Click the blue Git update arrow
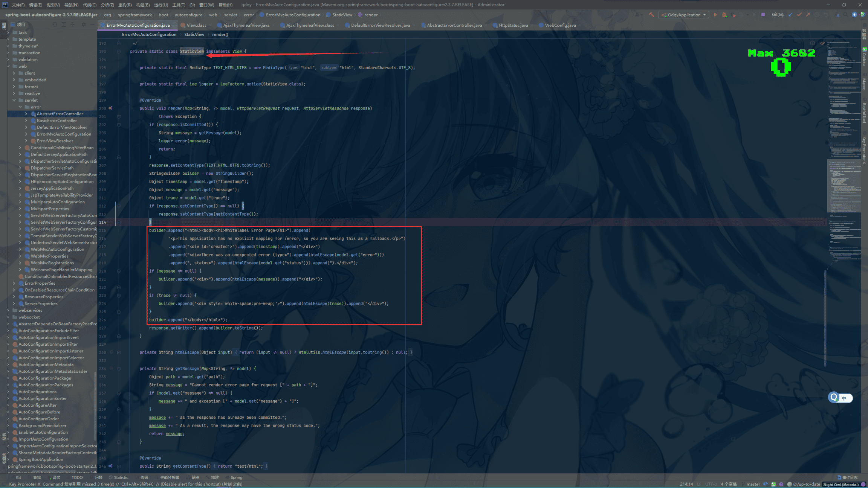868x488 pixels. (x=790, y=15)
